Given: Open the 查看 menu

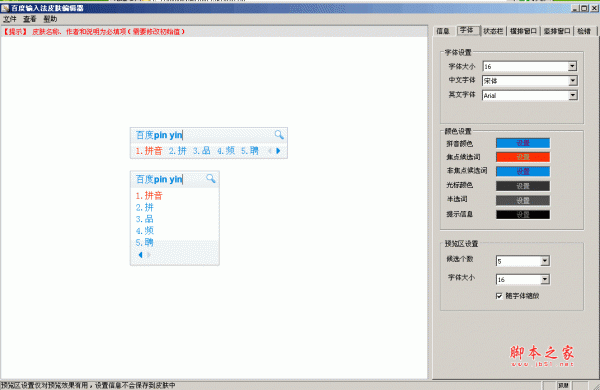Looking at the screenshot, I should 29,19.
